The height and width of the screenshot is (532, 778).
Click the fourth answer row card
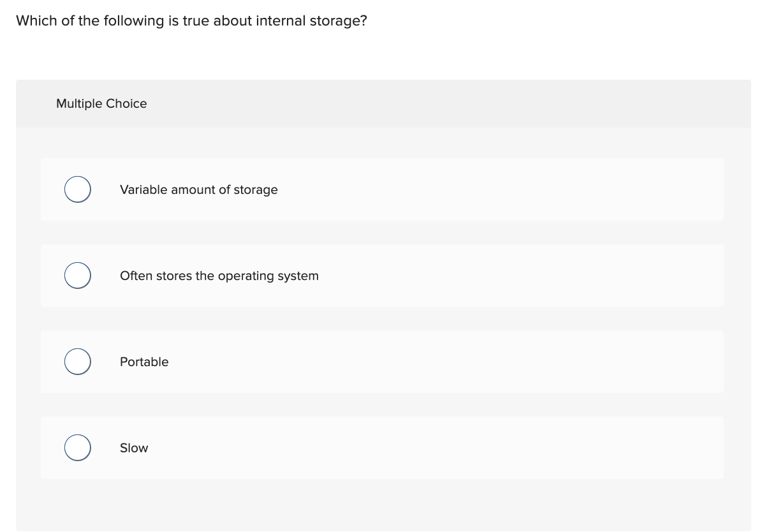pos(383,447)
